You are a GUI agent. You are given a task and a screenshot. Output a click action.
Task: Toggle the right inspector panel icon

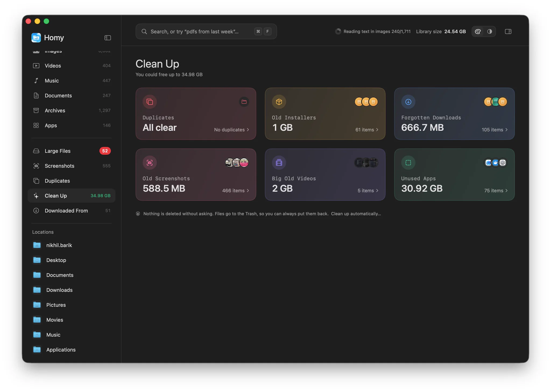[x=508, y=31]
